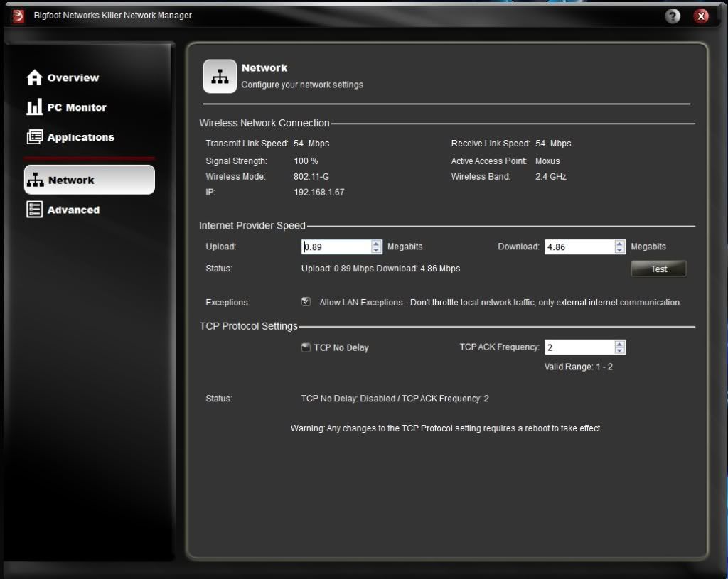The height and width of the screenshot is (579, 728).
Task: Enable the TCP No Delay checkbox
Action: tap(306, 347)
